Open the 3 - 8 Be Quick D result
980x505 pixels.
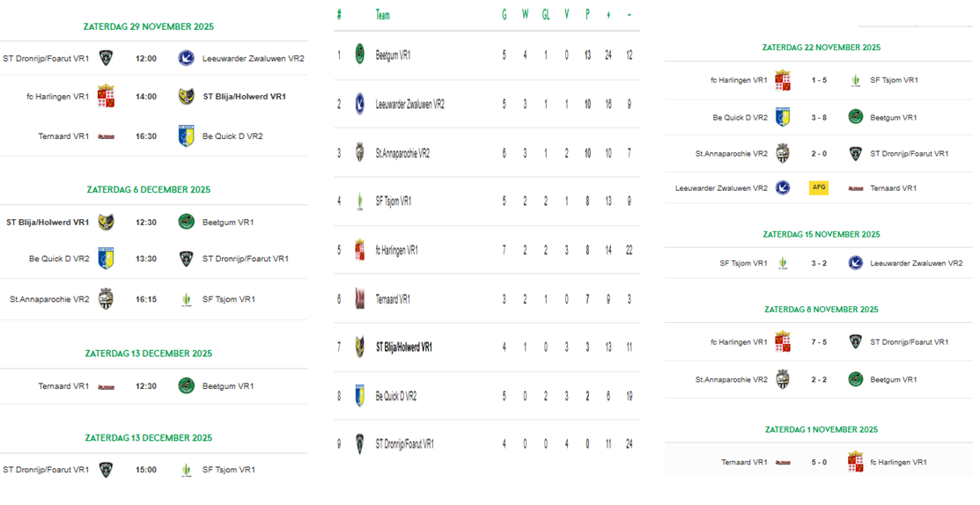(819, 118)
